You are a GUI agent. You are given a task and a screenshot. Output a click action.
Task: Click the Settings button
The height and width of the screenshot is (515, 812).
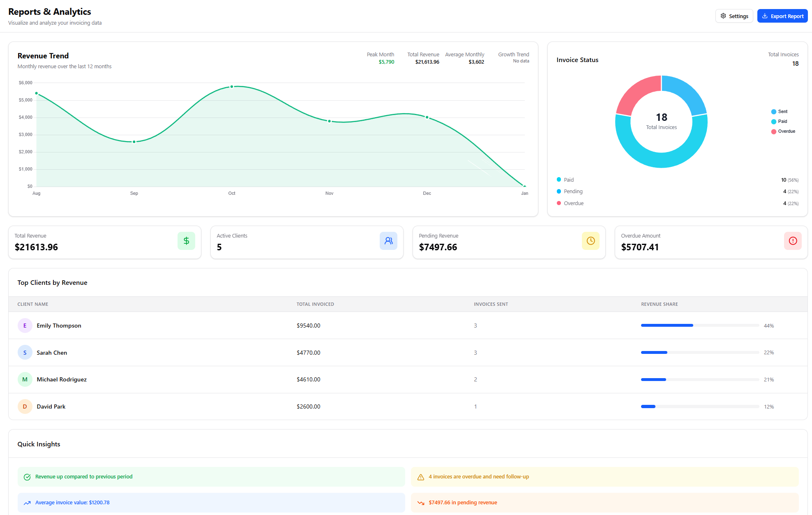click(x=734, y=16)
